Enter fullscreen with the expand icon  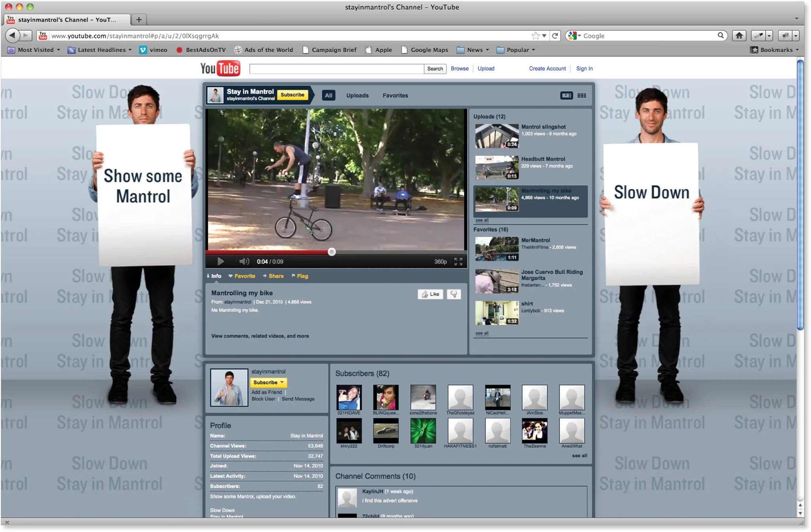coord(458,261)
